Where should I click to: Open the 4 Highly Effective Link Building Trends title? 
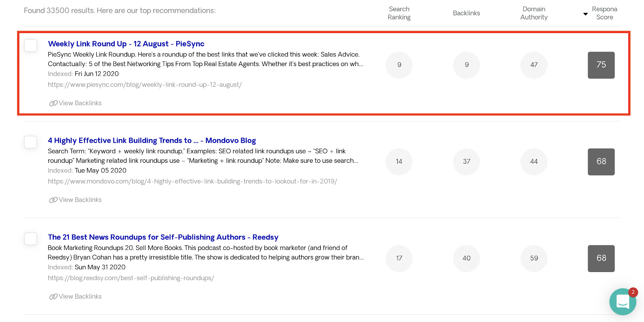(152, 141)
